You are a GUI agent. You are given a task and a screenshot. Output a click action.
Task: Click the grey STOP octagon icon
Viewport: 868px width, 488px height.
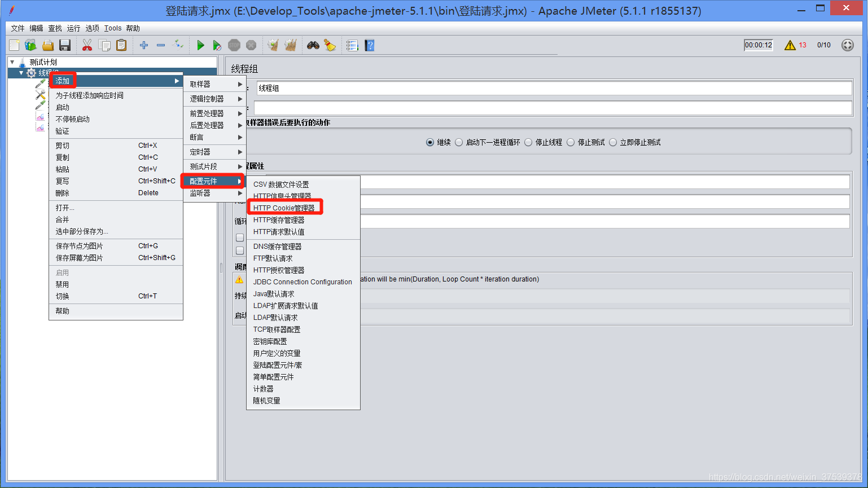(234, 45)
